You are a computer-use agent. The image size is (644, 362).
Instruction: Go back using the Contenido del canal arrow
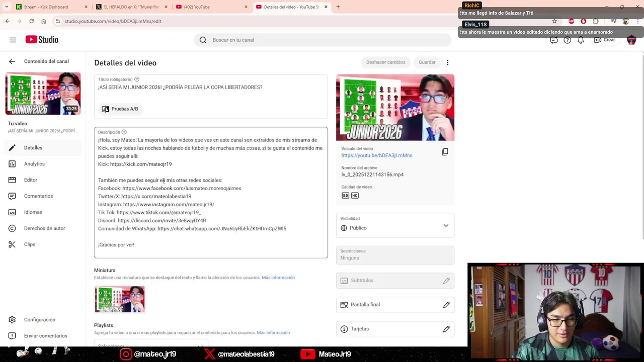[x=12, y=61]
